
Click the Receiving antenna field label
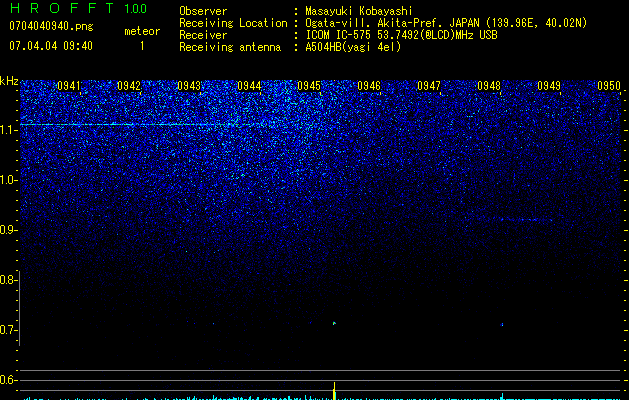pyautogui.click(x=230, y=47)
